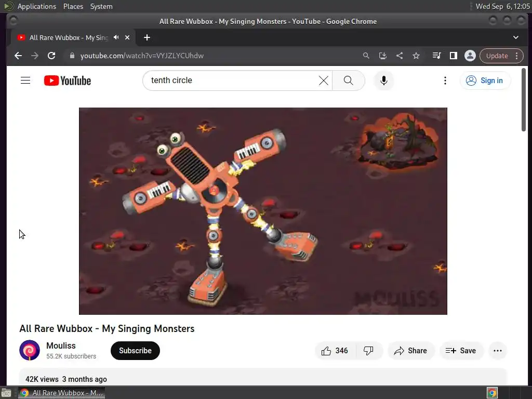Image resolution: width=532 pixels, height=399 pixels.
Task: Open the Chrome profile avatar
Action: pyautogui.click(x=470, y=56)
